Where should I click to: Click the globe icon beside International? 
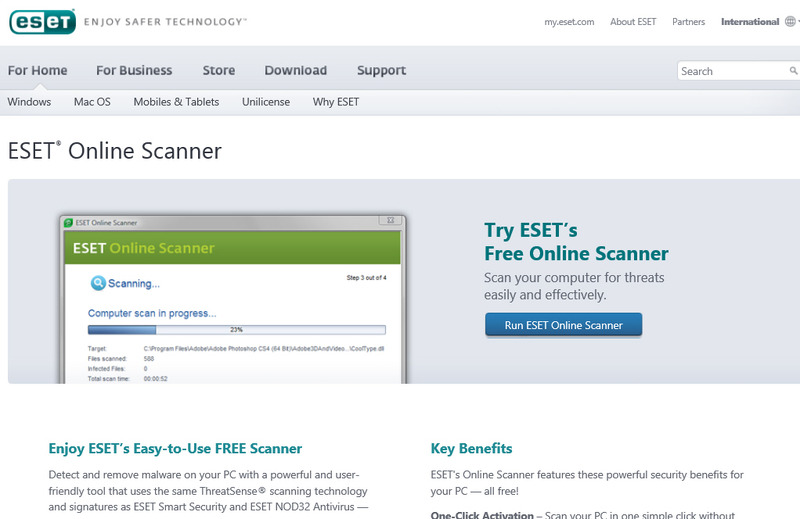pyautogui.click(x=790, y=22)
